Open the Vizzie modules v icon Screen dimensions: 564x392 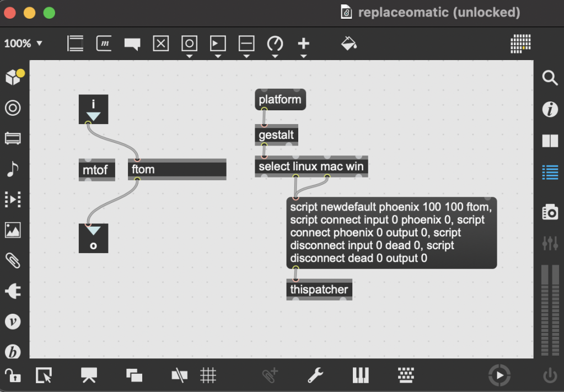click(x=13, y=321)
